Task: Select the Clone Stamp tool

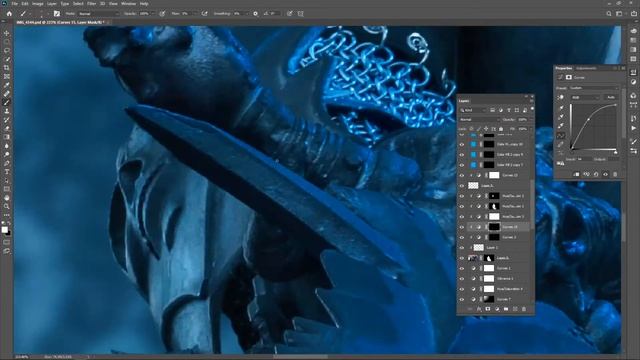Action: (7, 111)
